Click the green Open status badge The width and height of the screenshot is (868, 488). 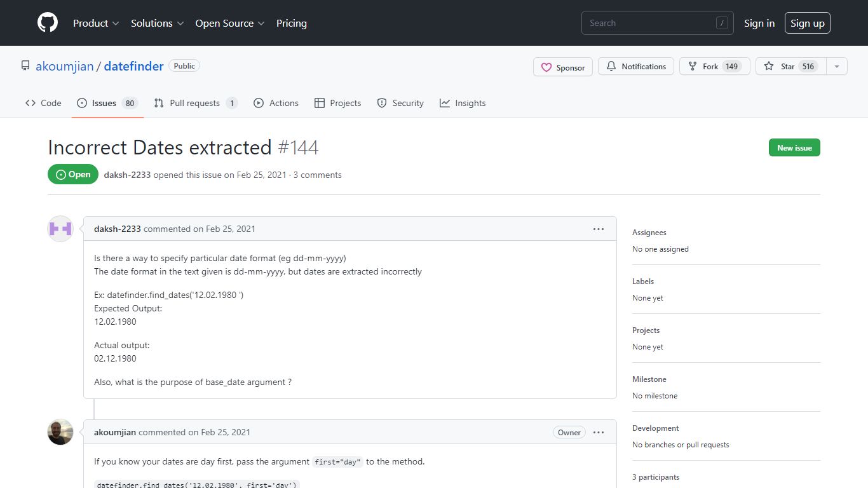tap(73, 174)
